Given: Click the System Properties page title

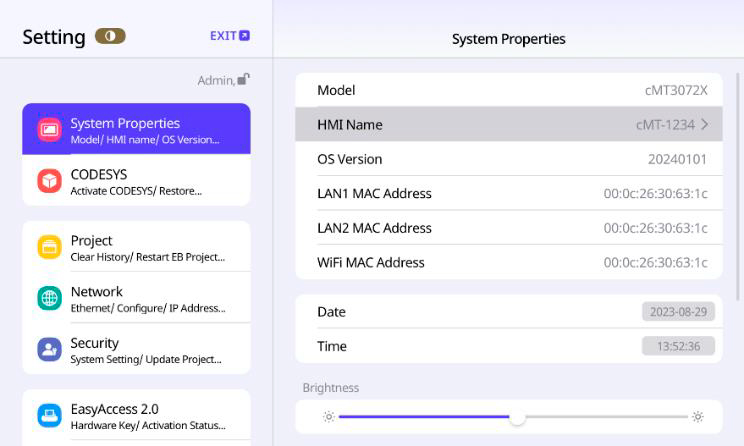Looking at the screenshot, I should pos(509,39).
